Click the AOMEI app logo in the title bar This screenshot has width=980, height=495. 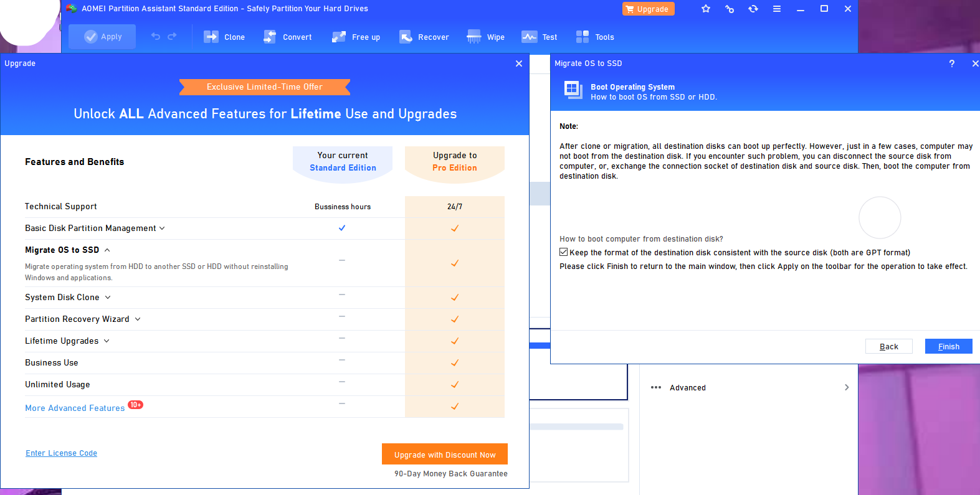[x=72, y=9]
